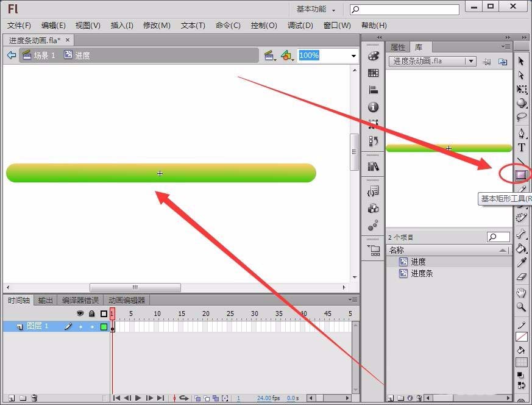532x405 pixels.
Task: Toggle the timeline Loop button
Action: point(184,398)
